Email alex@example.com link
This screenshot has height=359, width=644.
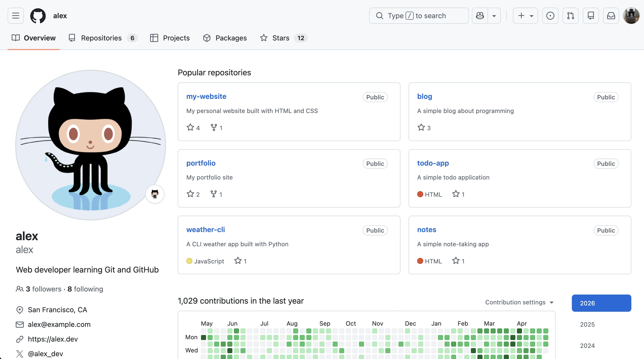click(x=59, y=324)
